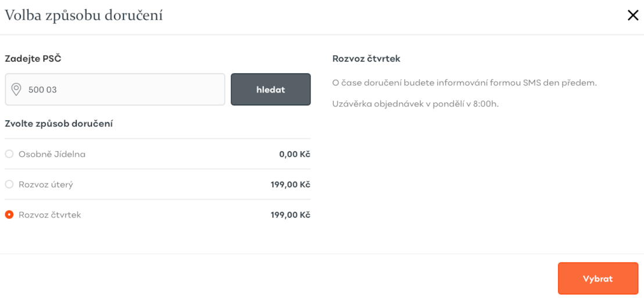Select the Osobně Jídelna radio button

(9, 154)
